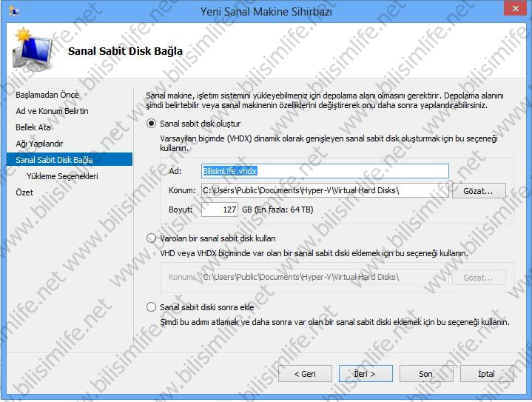The image size is (532, 402).
Task: Select 'Sanal sabit diski sonra ekle' option
Action: pos(152,306)
